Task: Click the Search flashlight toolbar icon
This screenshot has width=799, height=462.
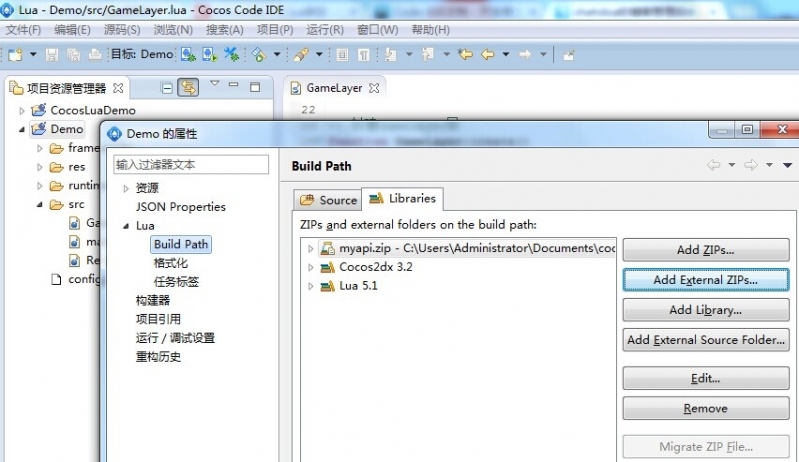Action: coord(302,54)
